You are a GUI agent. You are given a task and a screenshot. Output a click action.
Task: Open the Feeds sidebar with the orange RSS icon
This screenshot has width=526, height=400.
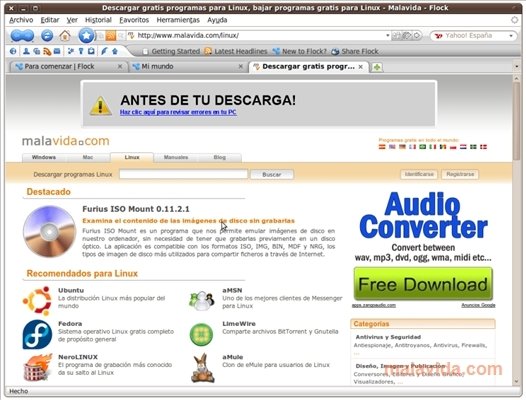point(47,51)
